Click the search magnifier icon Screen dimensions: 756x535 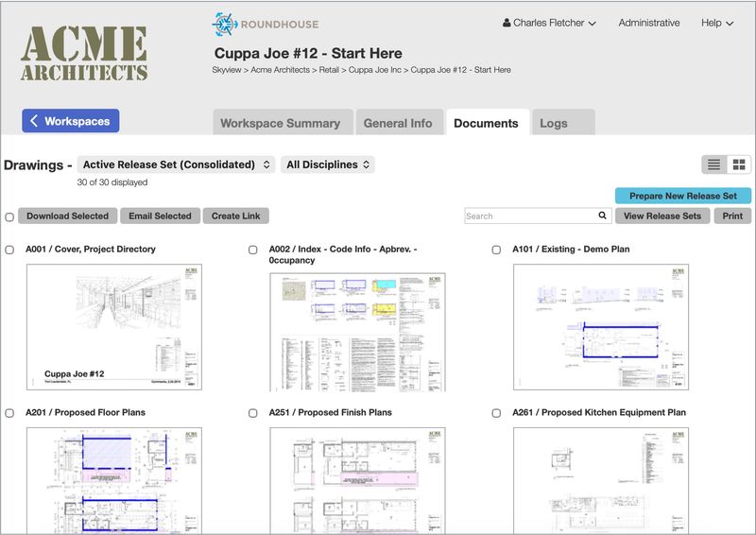click(x=602, y=216)
